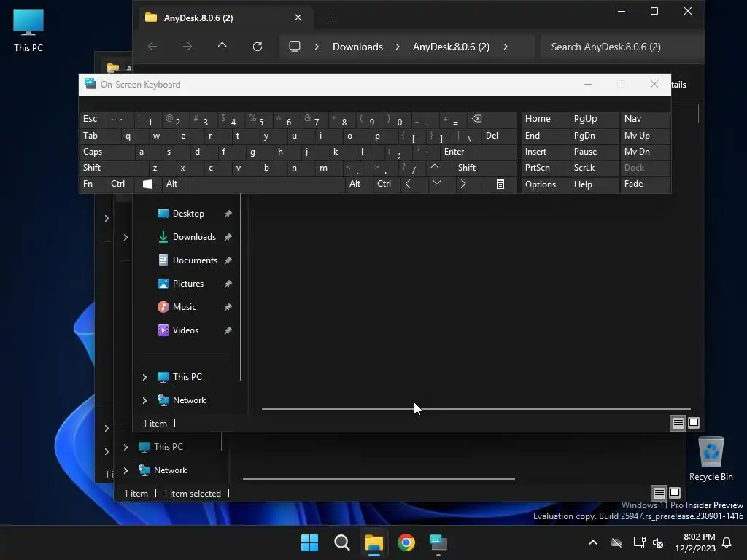Switch front window to large icons view
The image size is (747, 560).
(694, 423)
